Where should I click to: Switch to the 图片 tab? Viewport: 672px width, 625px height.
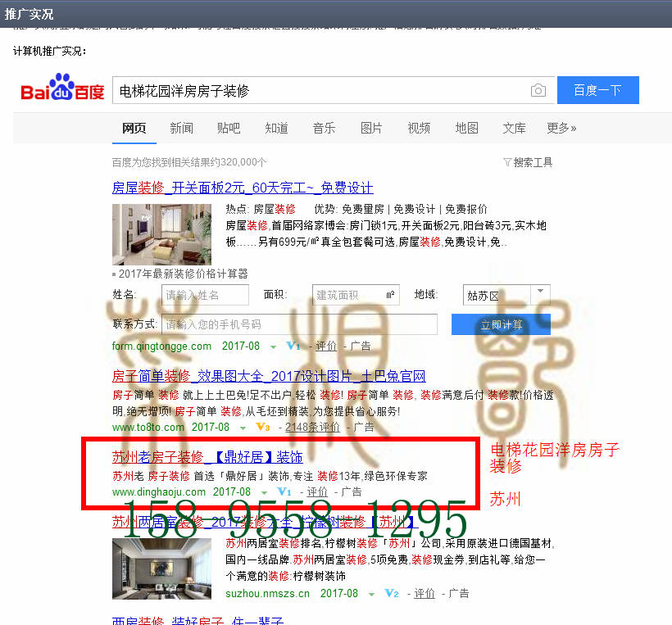tap(371, 128)
